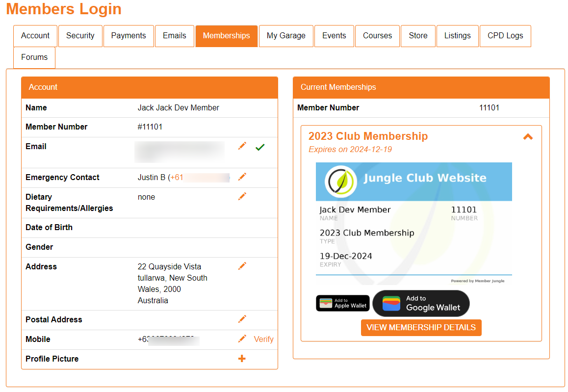Click the Jungle Club Website card banner

(413, 182)
